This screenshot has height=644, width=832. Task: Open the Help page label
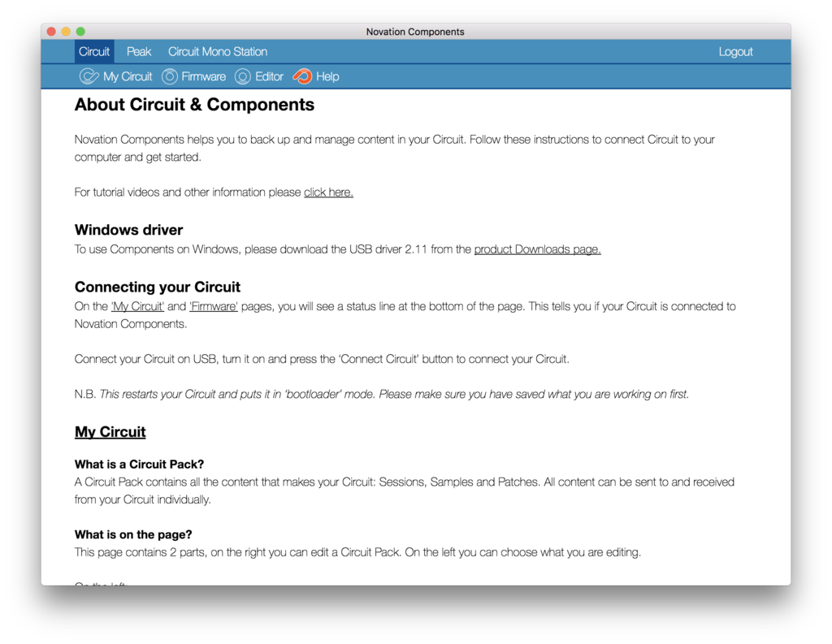tap(327, 76)
